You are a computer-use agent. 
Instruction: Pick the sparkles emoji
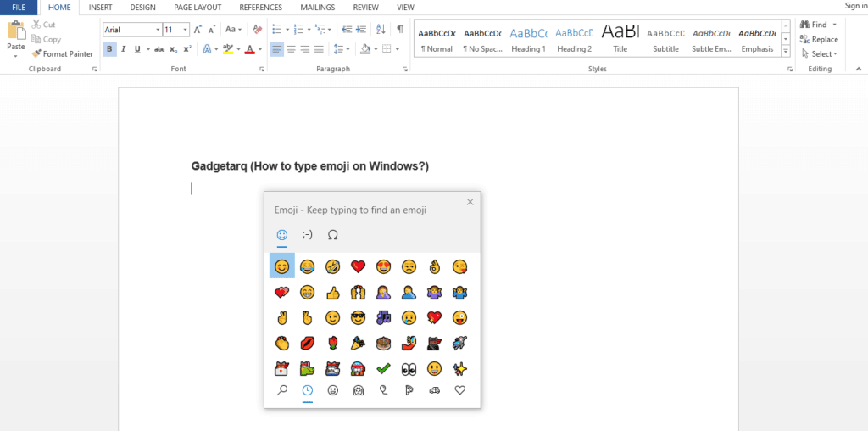point(460,368)
